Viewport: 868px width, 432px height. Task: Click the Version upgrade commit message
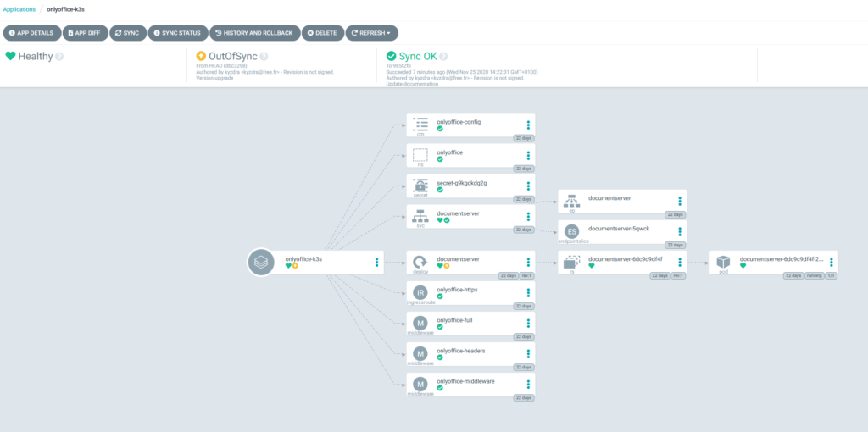tap(214, 78)
